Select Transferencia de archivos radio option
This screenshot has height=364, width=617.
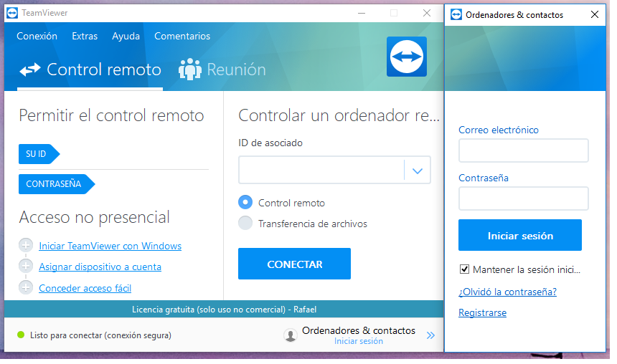click(245, 223)
